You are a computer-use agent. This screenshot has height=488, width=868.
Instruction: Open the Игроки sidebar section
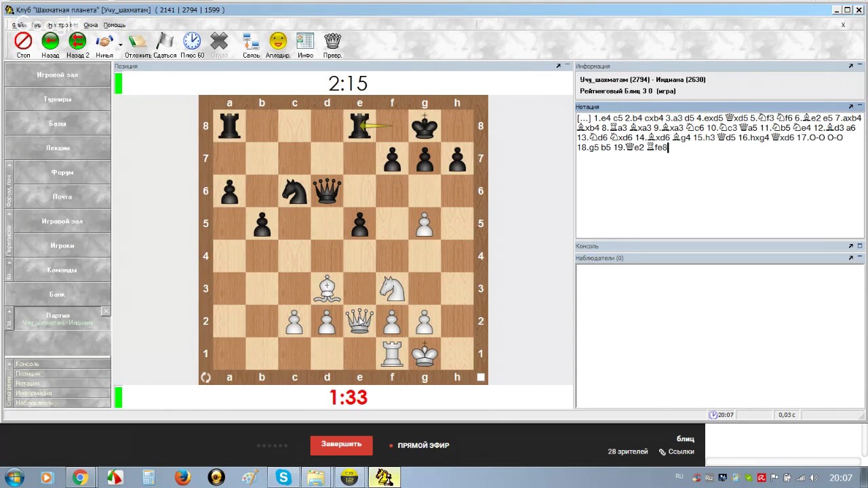click(62, 245)
